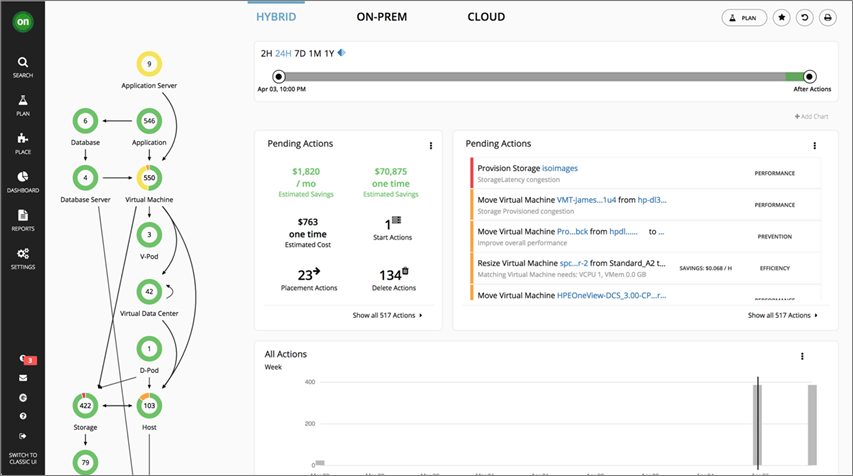Open All Actions chart kebab menu

click(x=802, y=356)
